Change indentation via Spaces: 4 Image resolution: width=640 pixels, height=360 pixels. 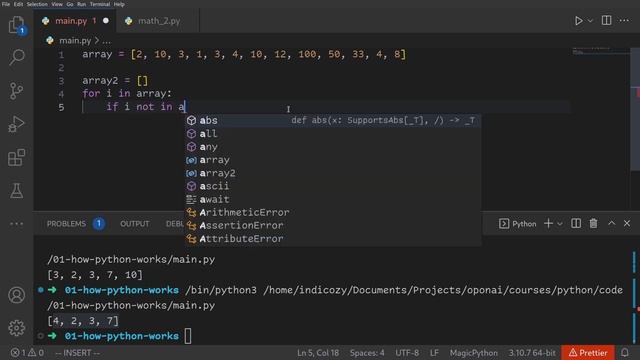(x=367, y=353)
